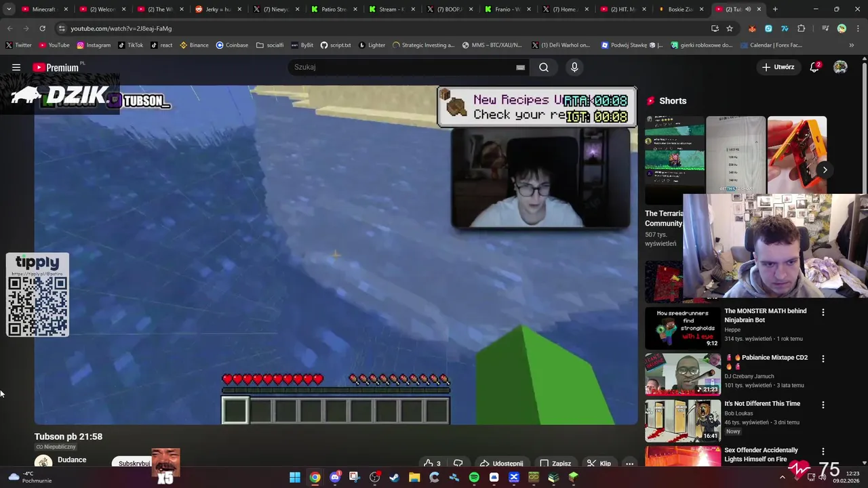Open the on-screen keyboard icon in search
Viewport: 868px width, 488px height.
520,67
